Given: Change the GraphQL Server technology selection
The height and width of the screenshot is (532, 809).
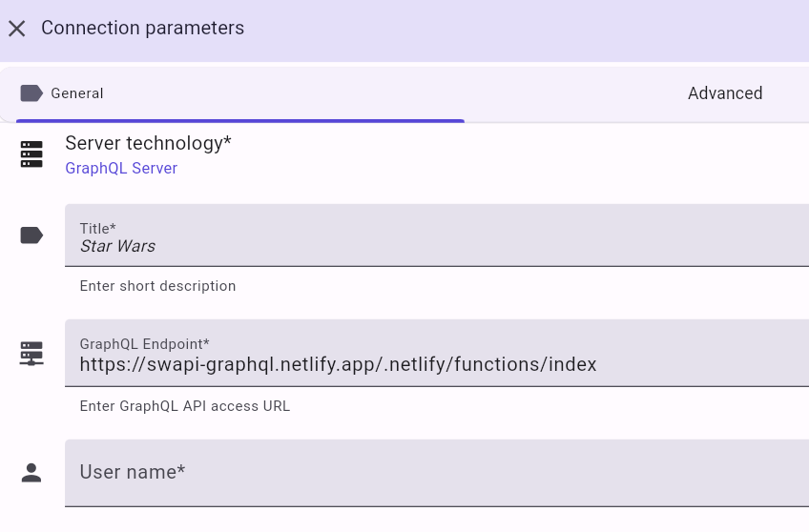Looking at the screenshot, I should pos(121,169).
